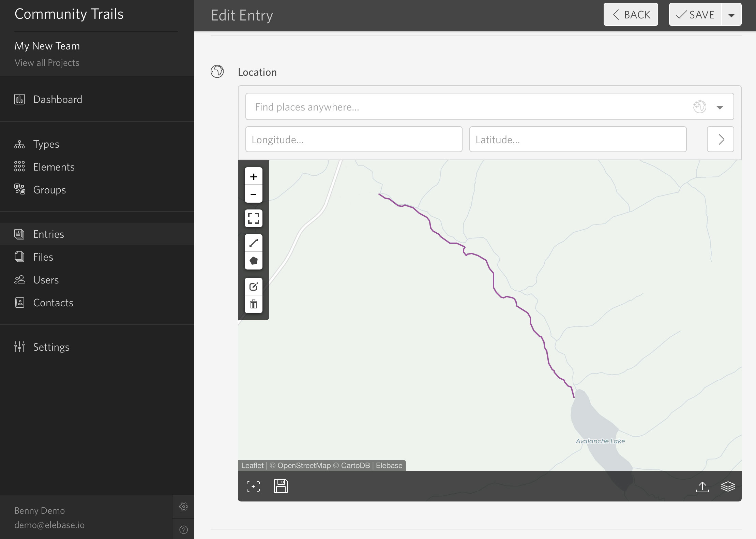
Task: Click the floppy disk save icon below map
Action: tap(281, 486)
